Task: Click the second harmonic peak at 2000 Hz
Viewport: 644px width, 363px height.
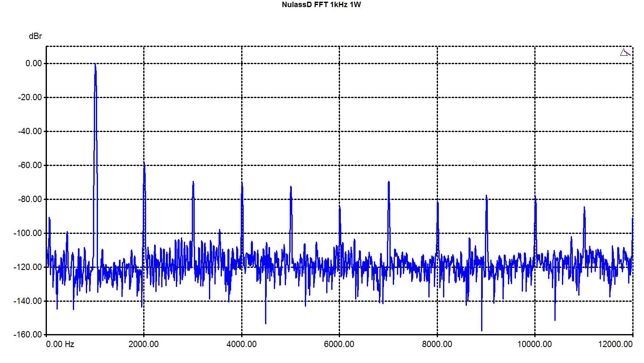Action: (144, 163)
